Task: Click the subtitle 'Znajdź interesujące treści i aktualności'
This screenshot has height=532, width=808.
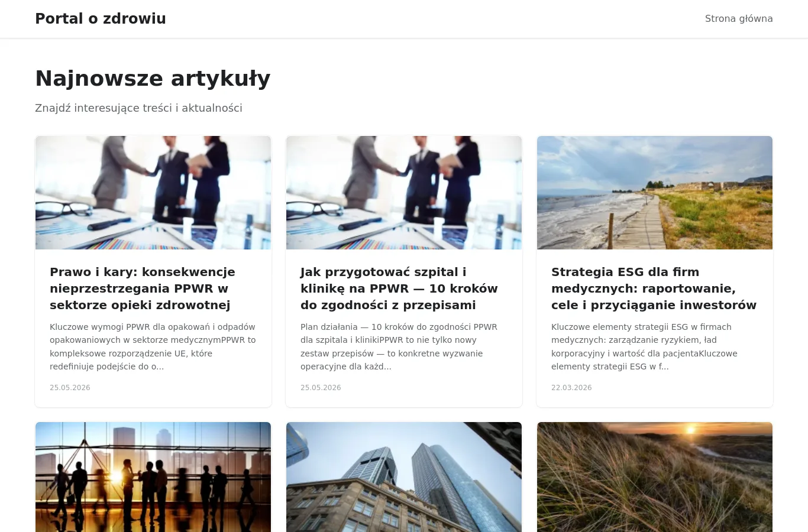Action: coord(138,108)
